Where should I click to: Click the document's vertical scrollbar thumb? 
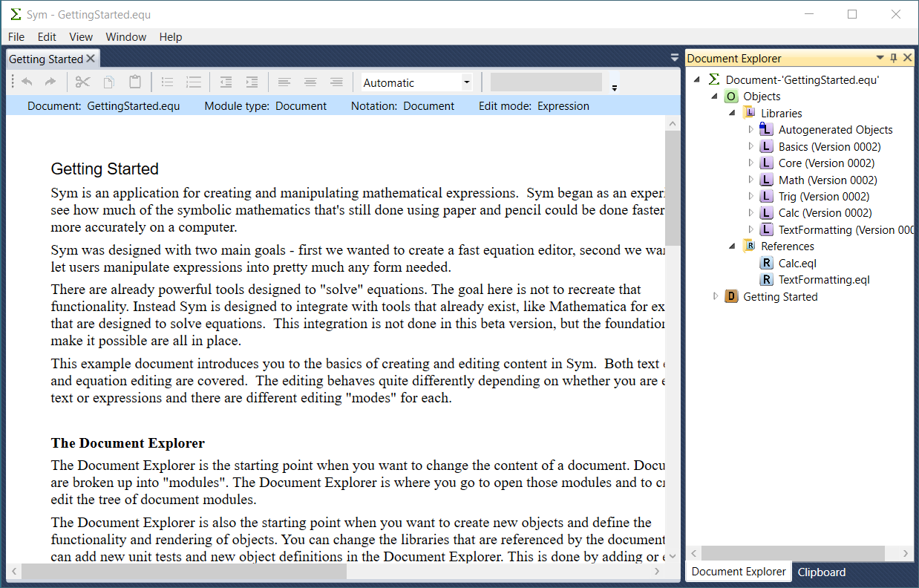click(x=672, y=188)
